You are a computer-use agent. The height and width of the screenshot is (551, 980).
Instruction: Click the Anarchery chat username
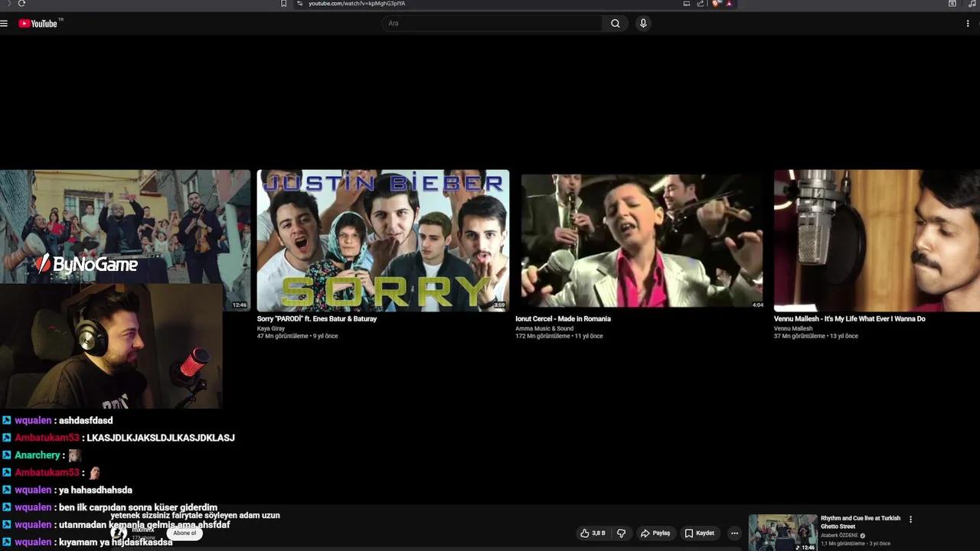37,455
